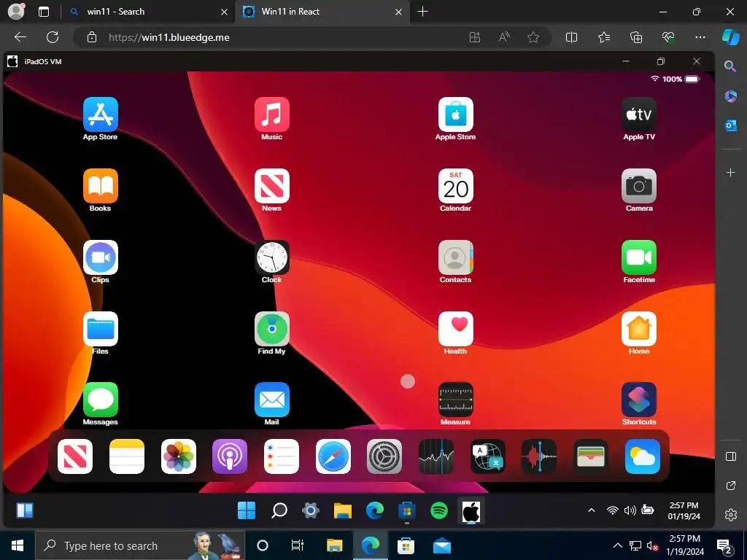
Task: Open the in-page taskbar widgets button
Action: [x=25, y=511]
